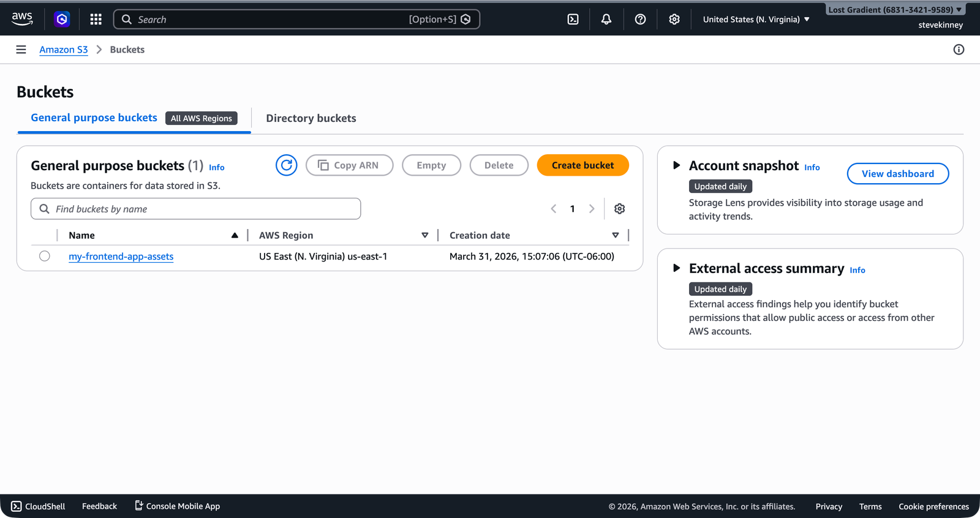Click the AWS logo home icon
The height and width of the screenshot is (518, 980).
coord(22,19)
